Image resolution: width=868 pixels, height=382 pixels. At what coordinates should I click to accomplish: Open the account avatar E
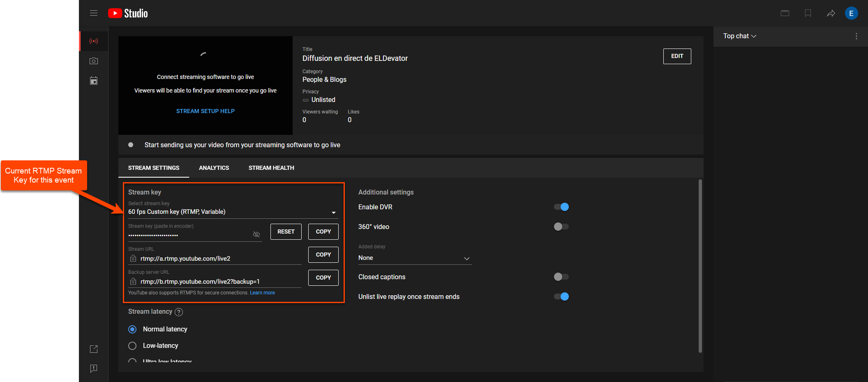click(852, 13)
